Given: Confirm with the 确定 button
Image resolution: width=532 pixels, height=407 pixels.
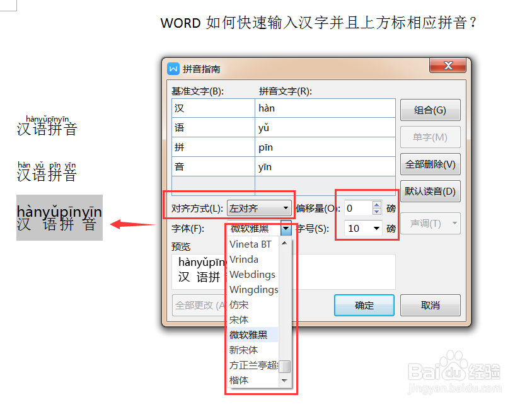Looking at the screenshot, I should click(x=364, y=305).
